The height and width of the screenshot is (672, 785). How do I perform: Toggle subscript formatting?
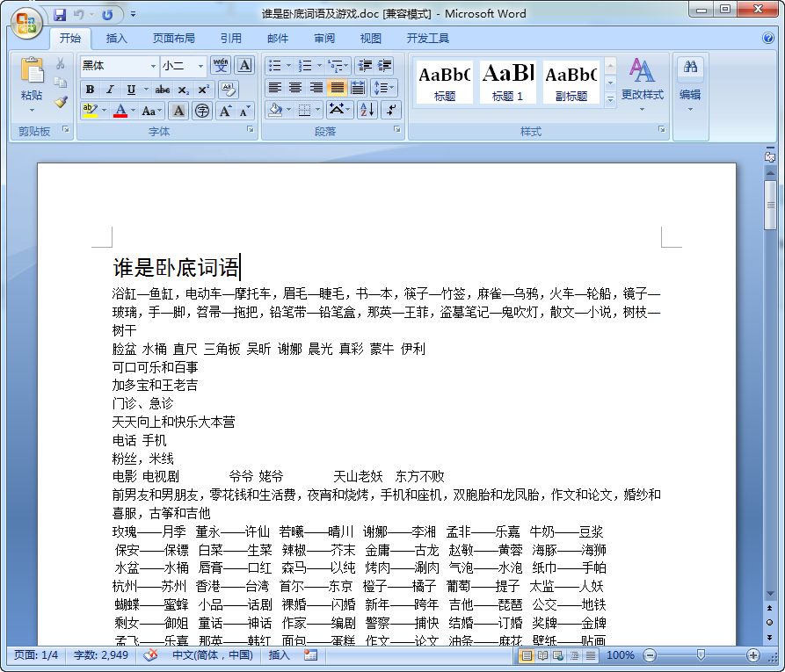(182, 89)
